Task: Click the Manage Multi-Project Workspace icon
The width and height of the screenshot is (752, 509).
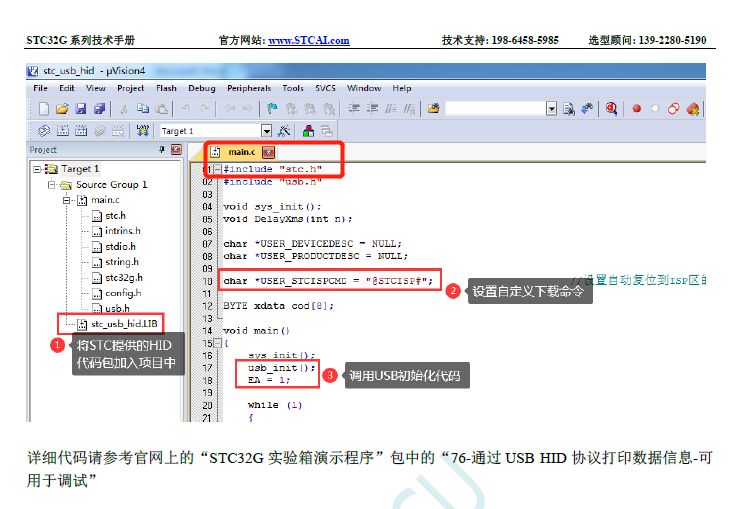Action: coord(327,130)
